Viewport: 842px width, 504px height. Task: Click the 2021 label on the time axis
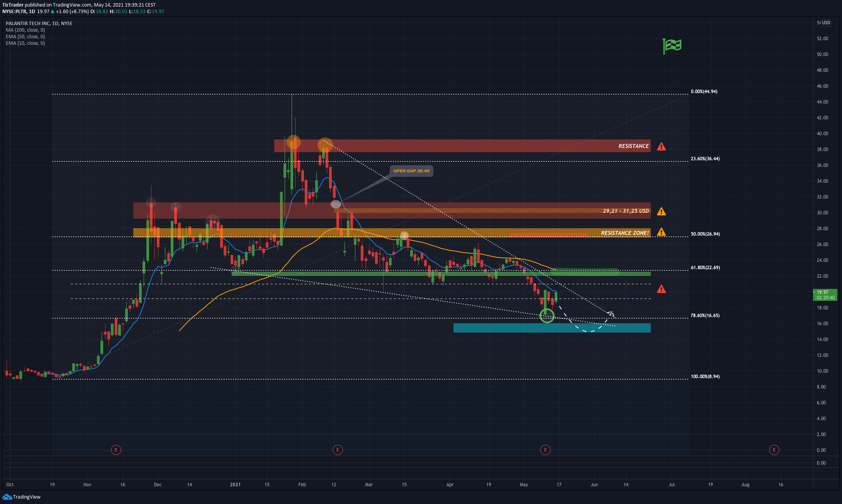(x=235, y=484)
